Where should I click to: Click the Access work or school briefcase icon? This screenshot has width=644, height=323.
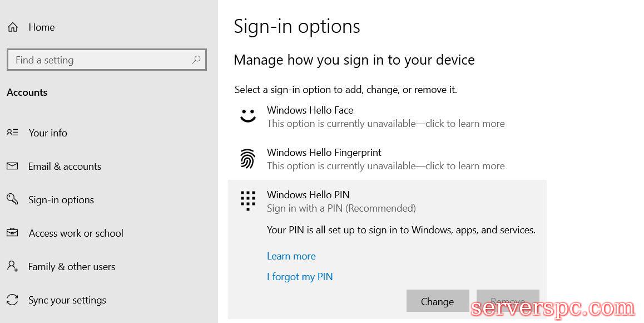[x=12, y=233]
